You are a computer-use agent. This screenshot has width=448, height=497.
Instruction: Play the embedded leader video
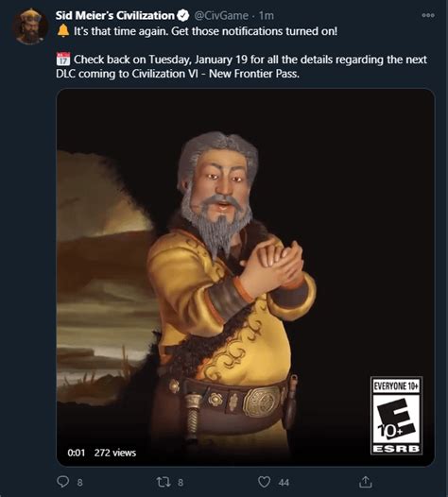point(246,278)
